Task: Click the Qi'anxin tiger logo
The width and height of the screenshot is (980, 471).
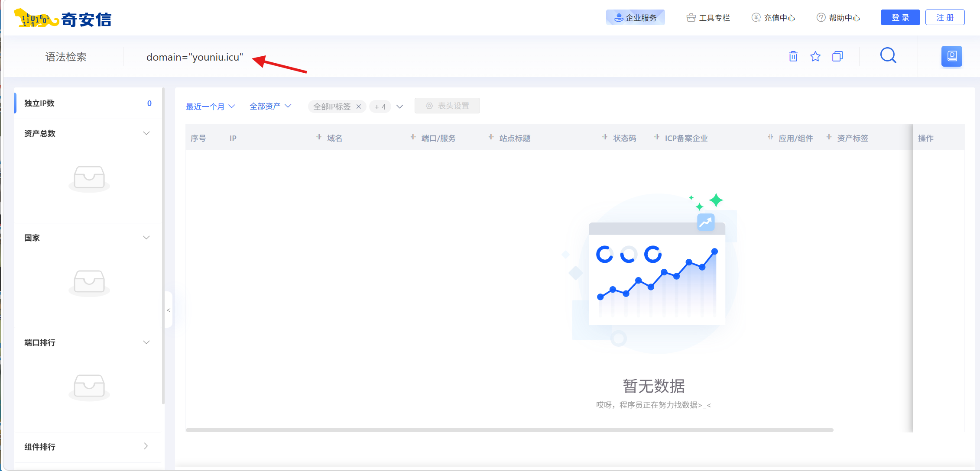Action: (x=63, y=19)
